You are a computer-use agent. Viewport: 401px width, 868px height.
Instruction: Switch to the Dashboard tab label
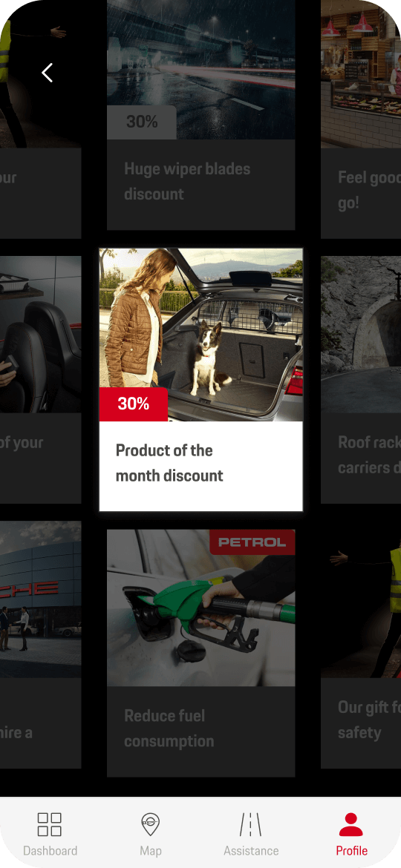pos(50,851)
